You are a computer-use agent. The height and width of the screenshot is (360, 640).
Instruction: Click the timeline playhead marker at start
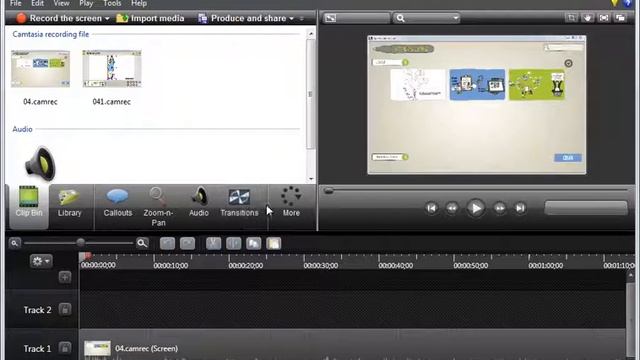[x=86, y=256]
